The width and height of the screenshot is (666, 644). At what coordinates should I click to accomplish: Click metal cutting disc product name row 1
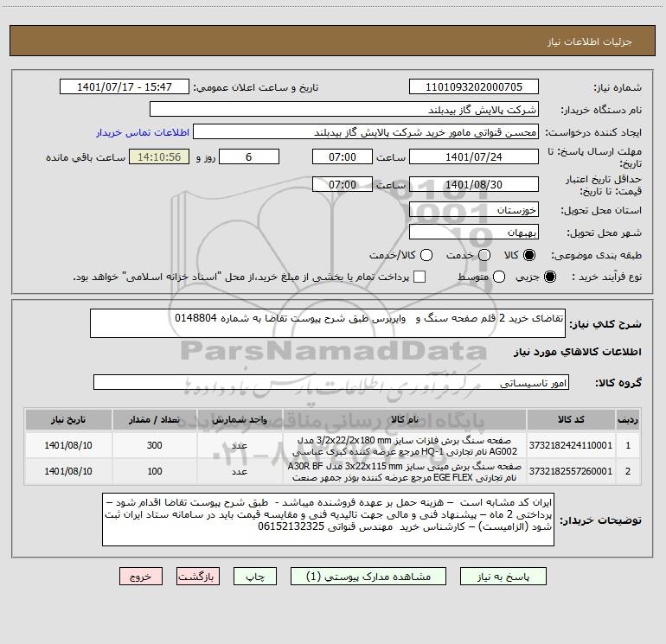click(405, 445)
